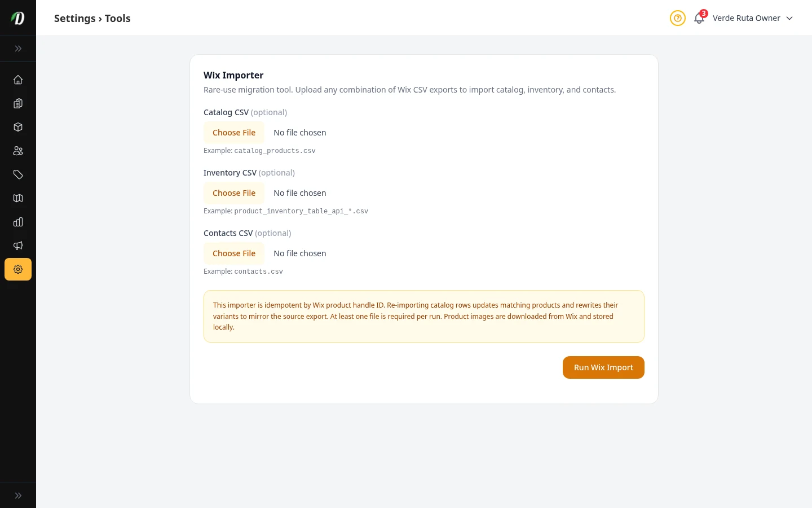This screenshot has height=508, width=812.
Task: Open the price tag icon in sidebar
Action: (18, 174)
